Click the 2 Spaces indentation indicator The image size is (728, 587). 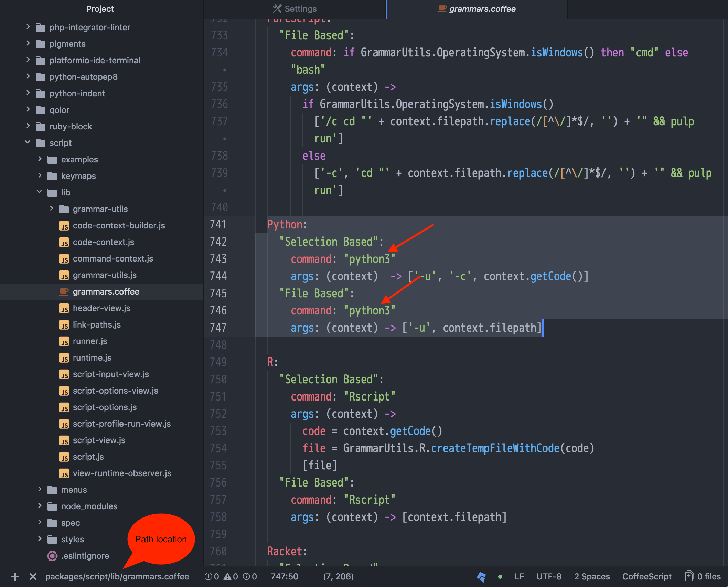click(592, 577)
